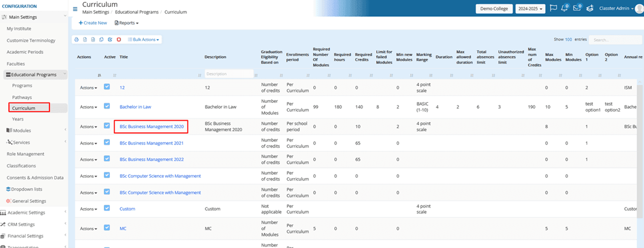644x248 pixels.
Task: Click the Search field above table
Action: point(615,39)
